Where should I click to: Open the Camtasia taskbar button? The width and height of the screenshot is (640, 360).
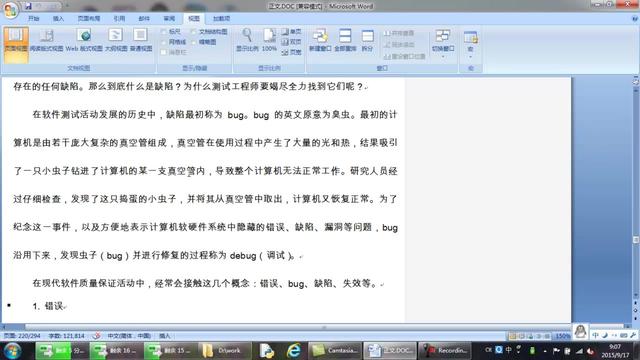pos(334,351)
